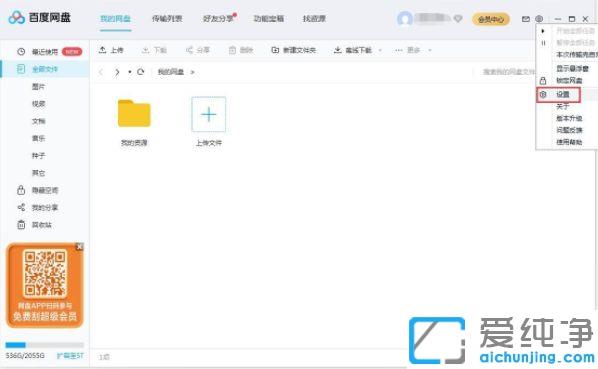Open the 好友分享 tab
The height and width of the screenshot is (369, 598).
tap(219, 18)
